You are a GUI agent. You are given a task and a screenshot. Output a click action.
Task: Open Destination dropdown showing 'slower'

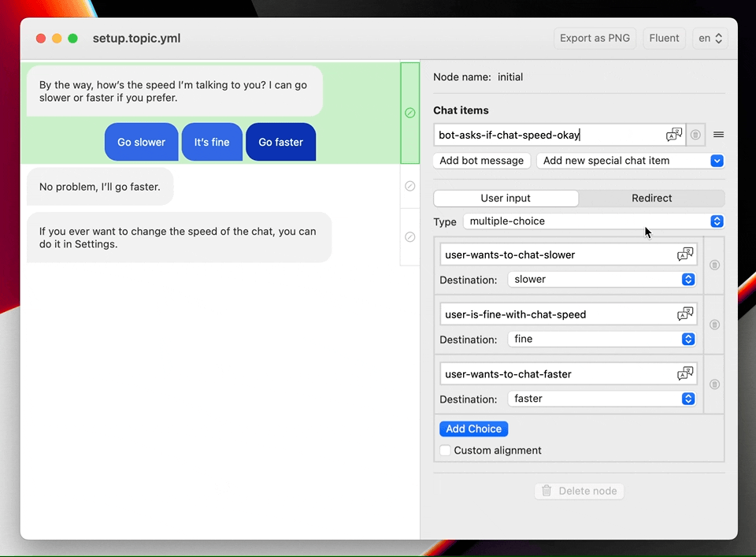tap(601, 280)
